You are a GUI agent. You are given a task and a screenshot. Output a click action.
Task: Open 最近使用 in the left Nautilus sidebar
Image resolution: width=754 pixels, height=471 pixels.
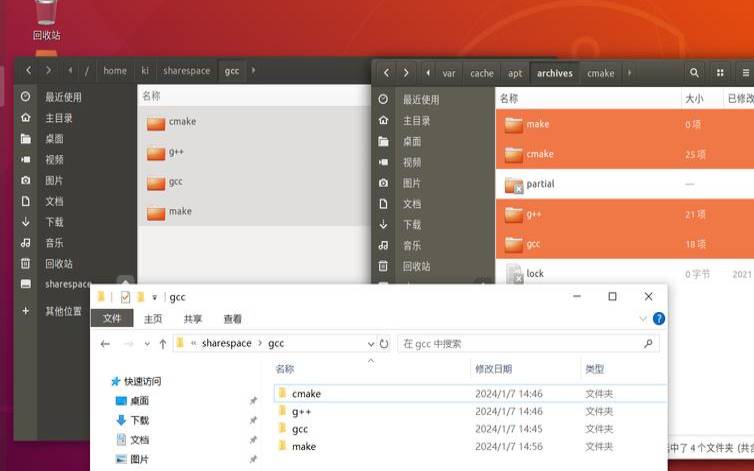(x=63, y=97)
